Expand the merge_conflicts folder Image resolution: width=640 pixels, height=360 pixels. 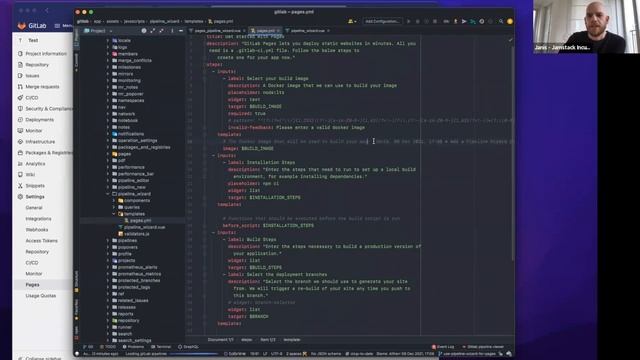click(x=108, y=60)
